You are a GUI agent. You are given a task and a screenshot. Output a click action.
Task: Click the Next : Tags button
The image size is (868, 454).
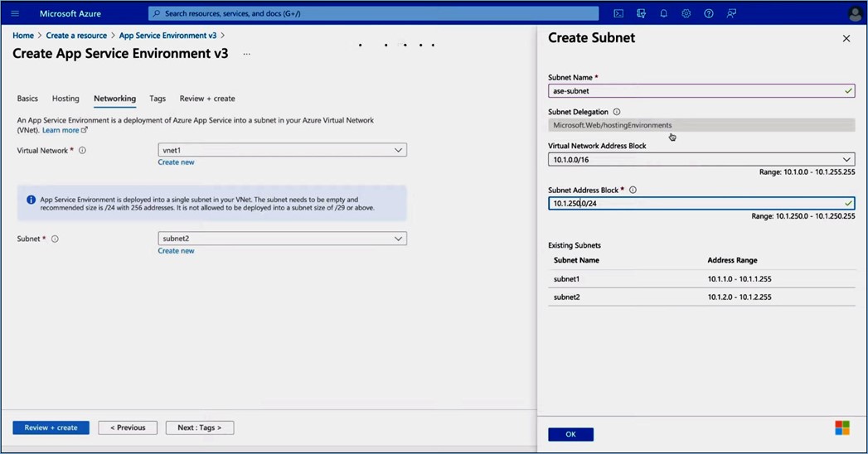(x=199, y=427)
